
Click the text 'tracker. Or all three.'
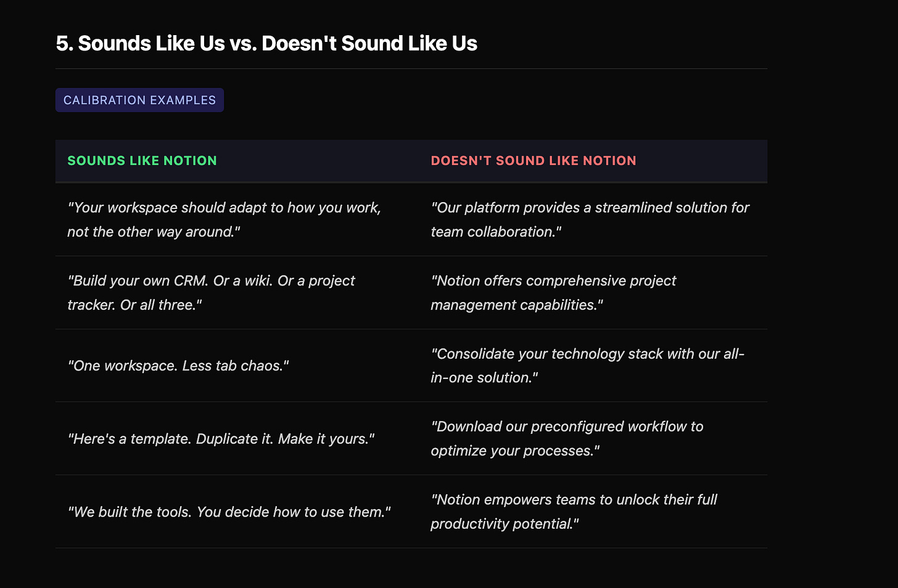point(134,305)
